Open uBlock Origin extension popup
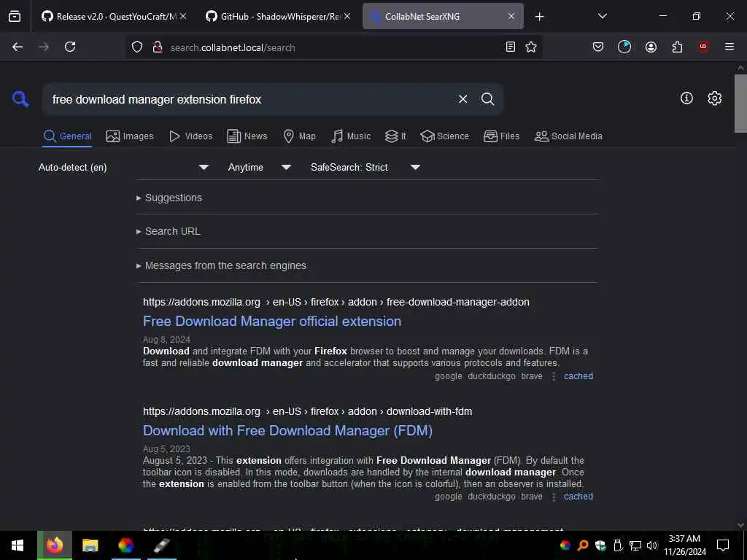The image size is (747, 560). [703, 47]
